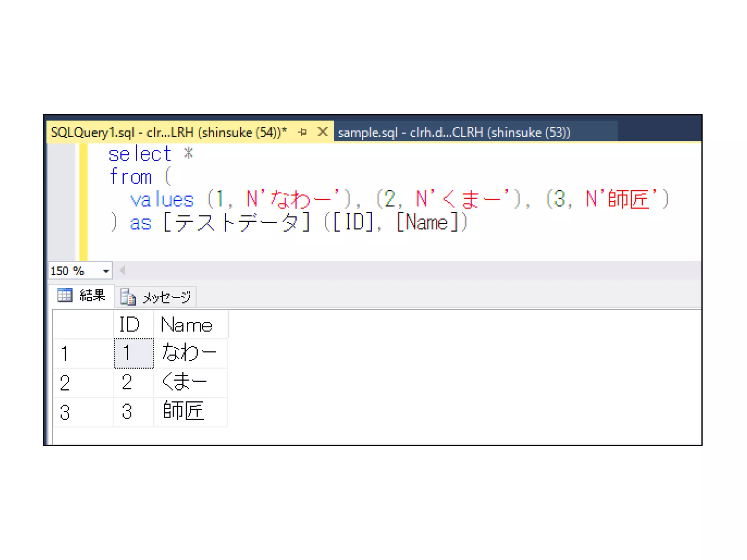This screenshot has height=560, width=747.
Task: Place cursor on the select keyword
Action: (x=140, y=154)
